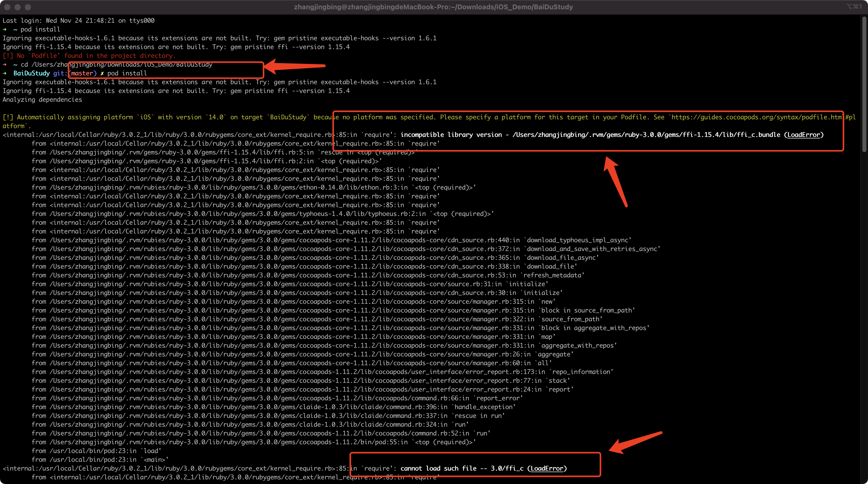Click the gray close window button
The height and width of the screenshot is (484, 868).
pos(7,7)
